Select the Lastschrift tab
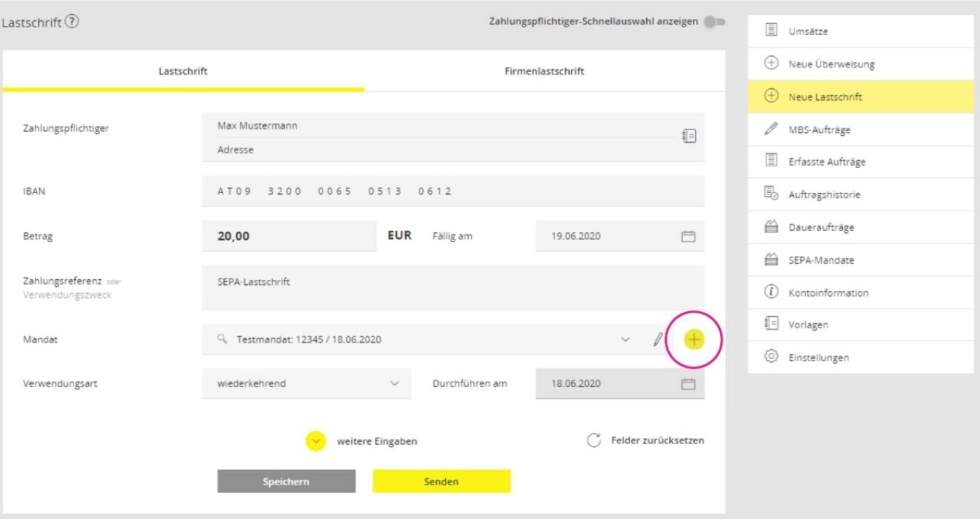The width and height of the screenshot is (980, 519). coord(183,71)
